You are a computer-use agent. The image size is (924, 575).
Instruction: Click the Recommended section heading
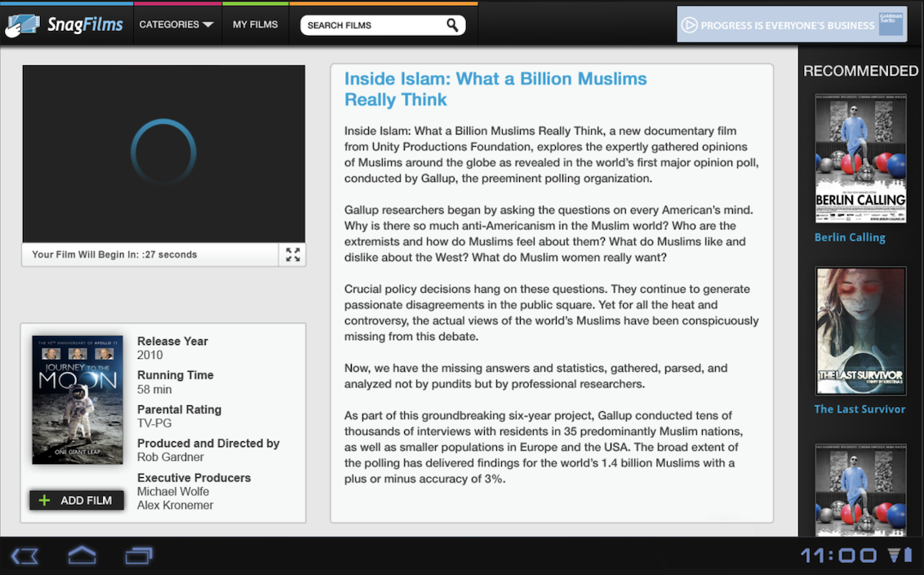coord(861,71)
